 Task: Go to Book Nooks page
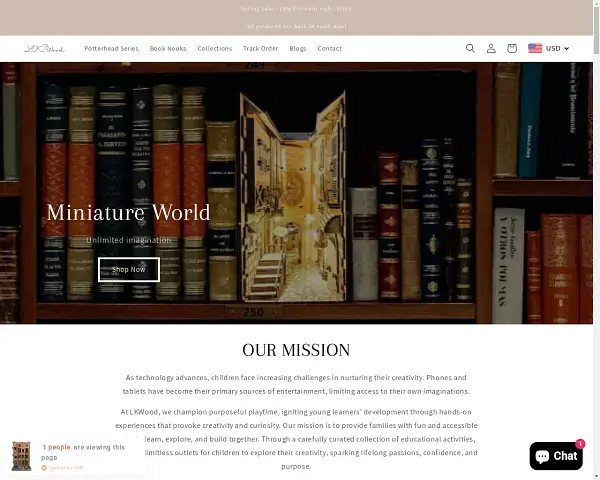coord(168,48)
